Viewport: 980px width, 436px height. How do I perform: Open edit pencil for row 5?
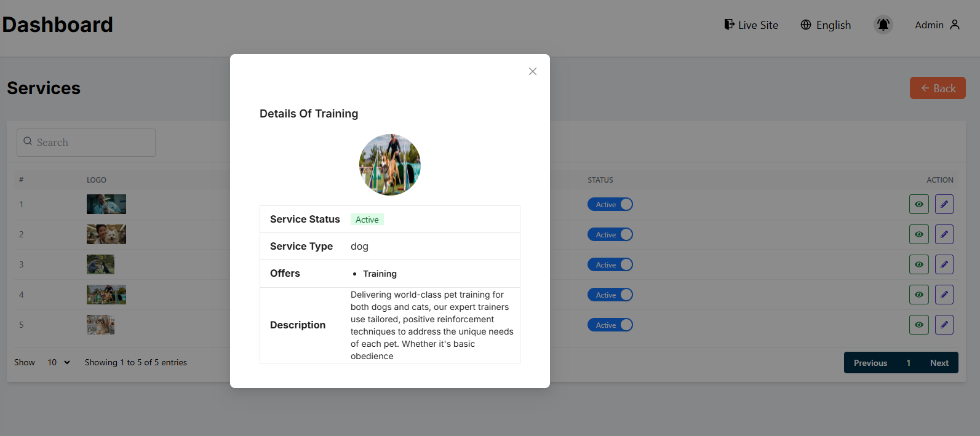[x=944, y=325]
